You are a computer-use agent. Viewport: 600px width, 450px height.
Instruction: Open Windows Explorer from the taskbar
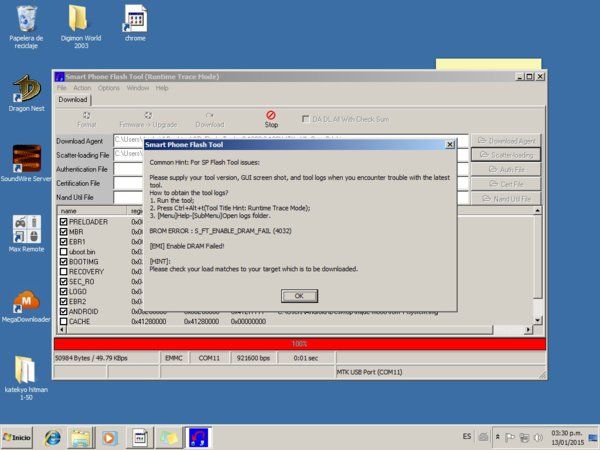pyautogui.click(x=81, y=437)
